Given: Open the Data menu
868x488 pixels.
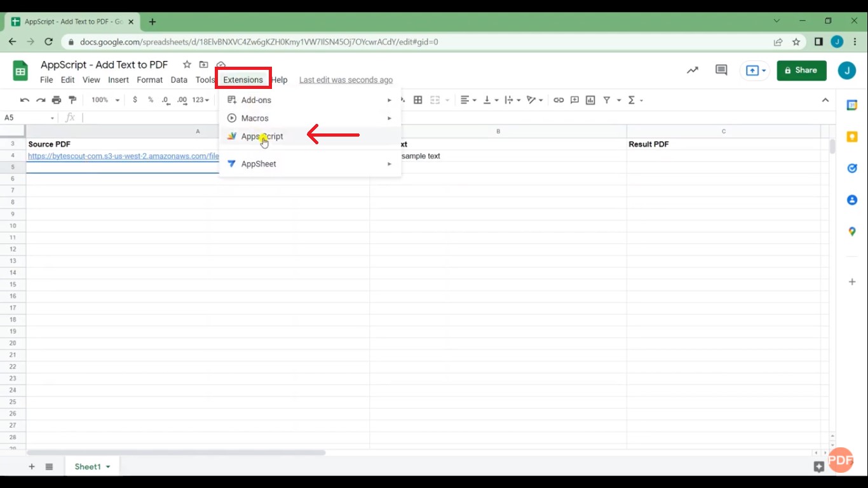Looking at the screenshot, I should click(x=179, y=80).
